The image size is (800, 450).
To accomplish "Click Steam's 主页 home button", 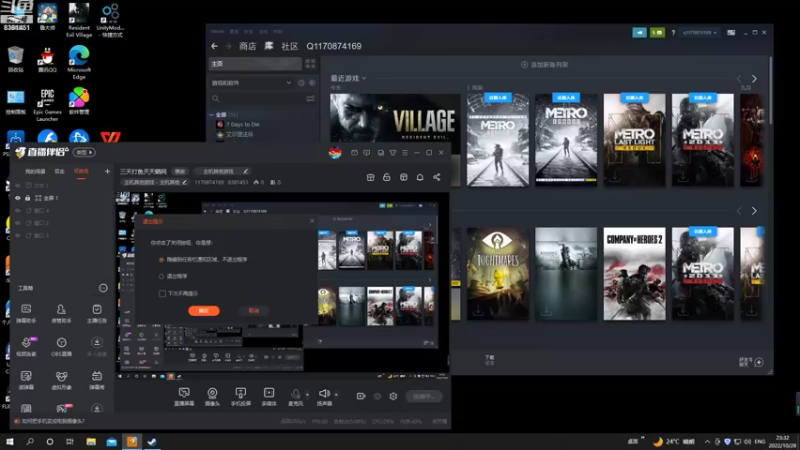I will (x=255, y=64).
